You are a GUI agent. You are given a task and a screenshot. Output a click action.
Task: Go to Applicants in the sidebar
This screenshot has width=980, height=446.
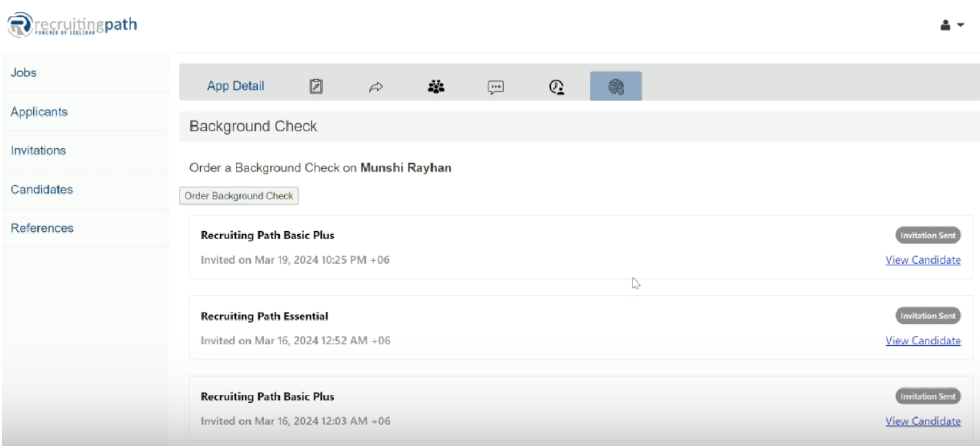click(39, 112)
